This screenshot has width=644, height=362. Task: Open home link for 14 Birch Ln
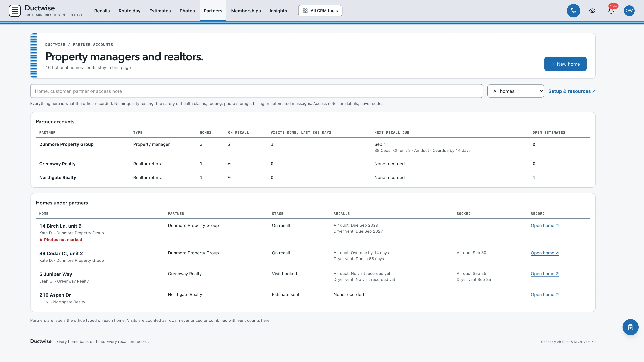pyautogui.click(x=545, y=225)
